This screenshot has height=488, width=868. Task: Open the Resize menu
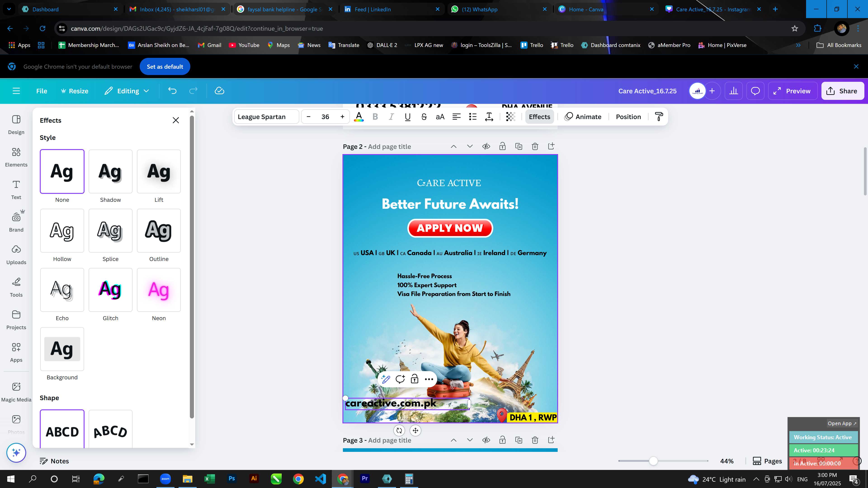tap(74, 91)
